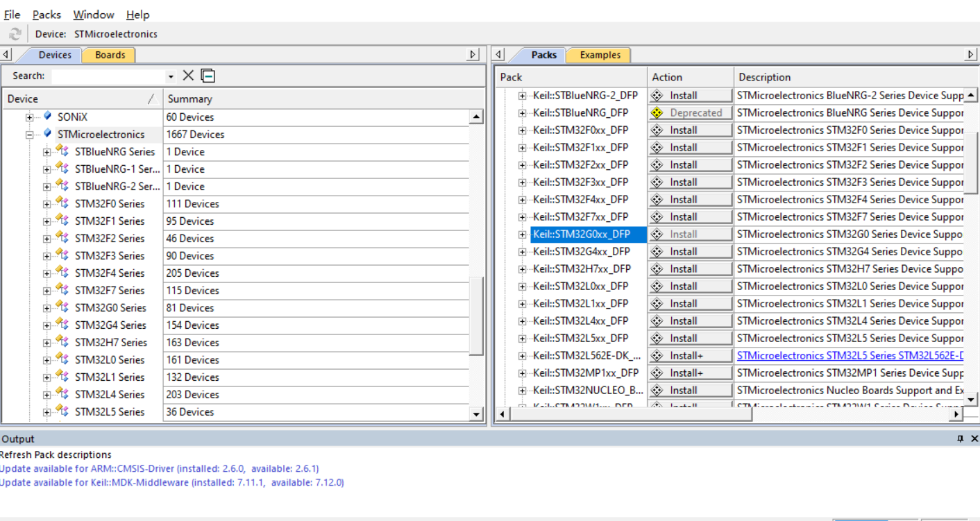The image size is (980, 521).
Task: Collapse the STMicroelectronics vendor node
Action: (30, 135)
